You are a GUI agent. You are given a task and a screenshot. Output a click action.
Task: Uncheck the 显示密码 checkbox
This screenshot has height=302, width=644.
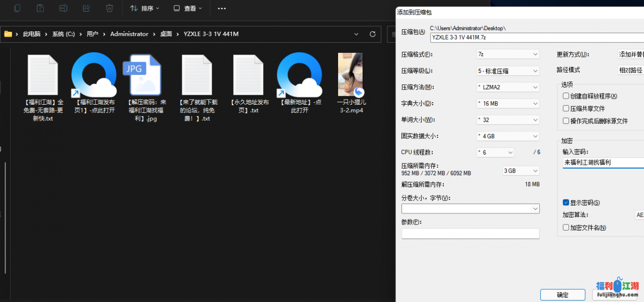566,203
